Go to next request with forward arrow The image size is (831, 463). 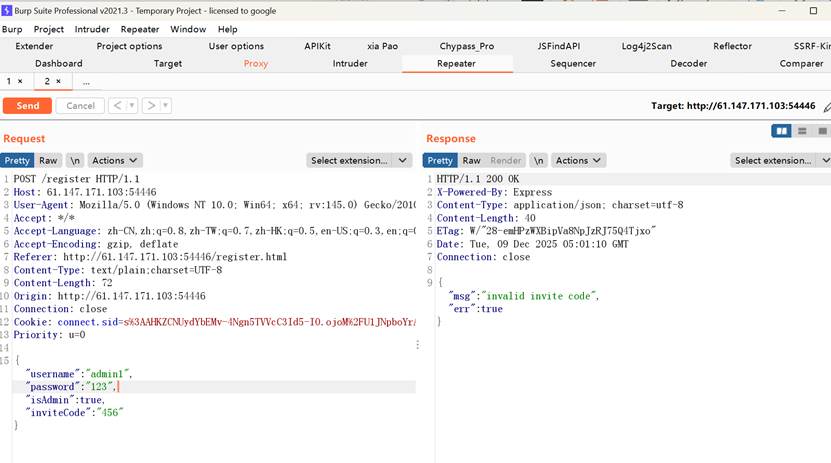click(151, 105)
